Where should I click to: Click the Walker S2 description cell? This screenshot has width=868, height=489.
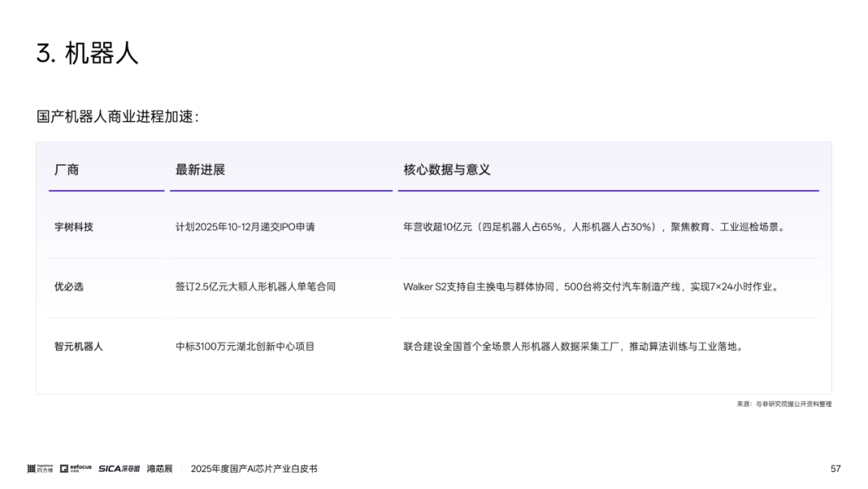[591, 286]
